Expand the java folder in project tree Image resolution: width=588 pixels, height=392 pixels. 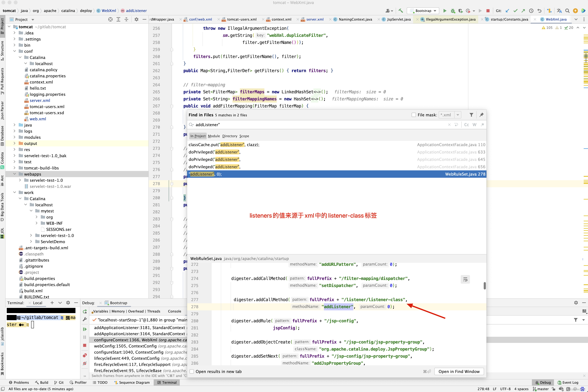14,125
